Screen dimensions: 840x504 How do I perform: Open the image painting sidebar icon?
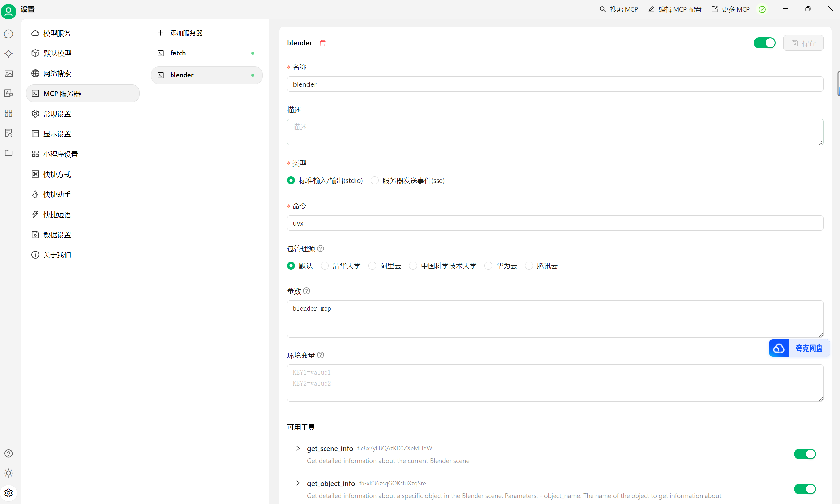9,73
